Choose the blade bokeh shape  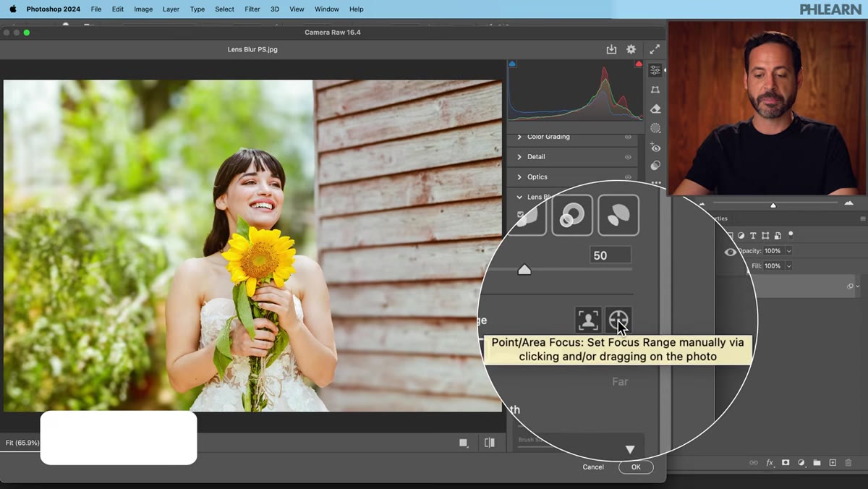[618, 215]
